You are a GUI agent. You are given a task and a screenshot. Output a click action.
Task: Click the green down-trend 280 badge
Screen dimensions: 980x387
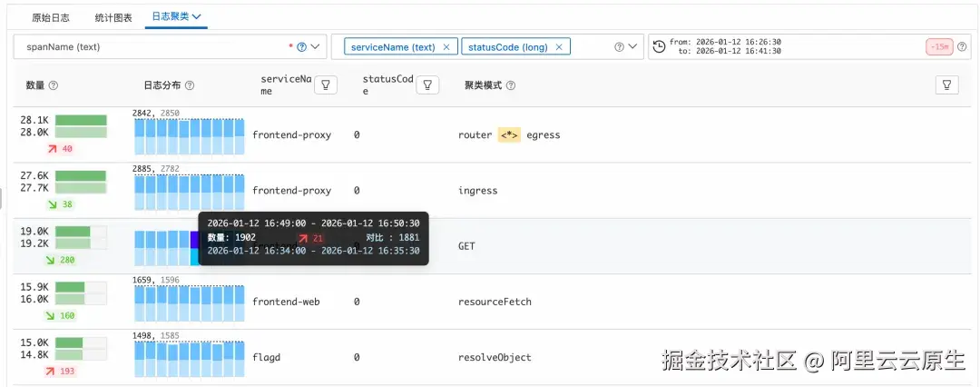click(x=60, y=260)
